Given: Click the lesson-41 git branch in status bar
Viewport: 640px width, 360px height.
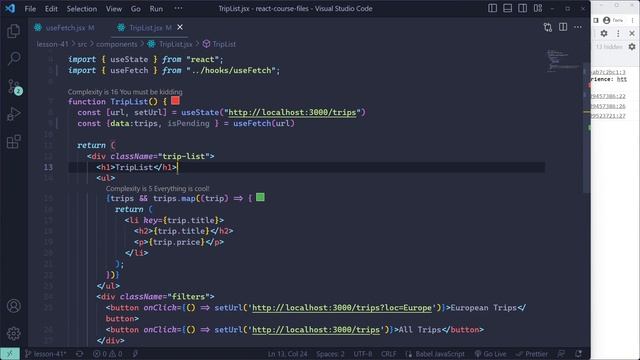Looking at the screenshot, I should 46,354.
